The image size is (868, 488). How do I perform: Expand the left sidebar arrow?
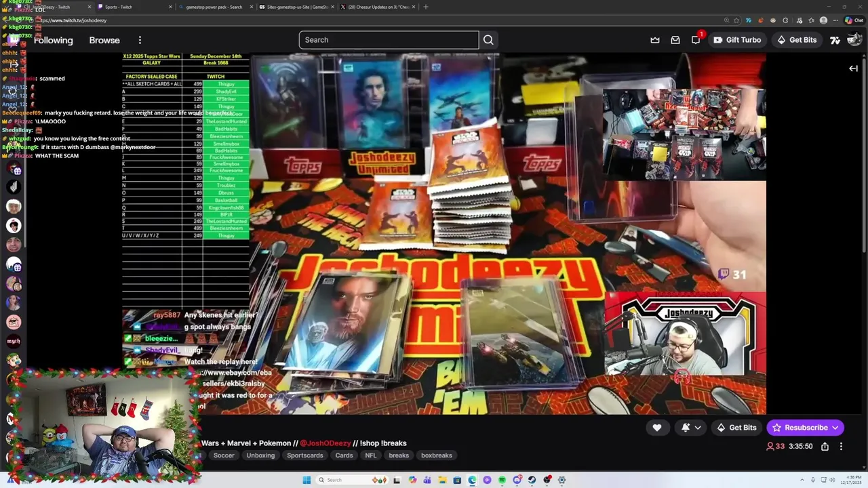click(x=14, y=66)
